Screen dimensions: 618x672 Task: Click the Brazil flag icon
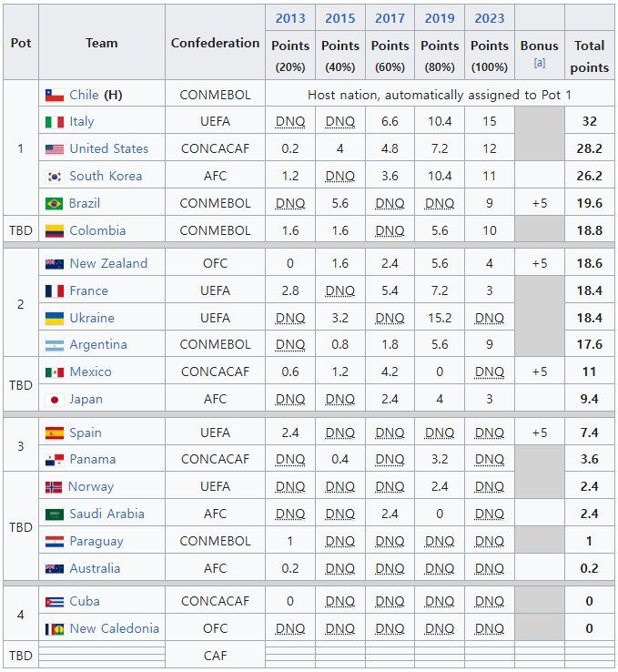tap(54, 203)
